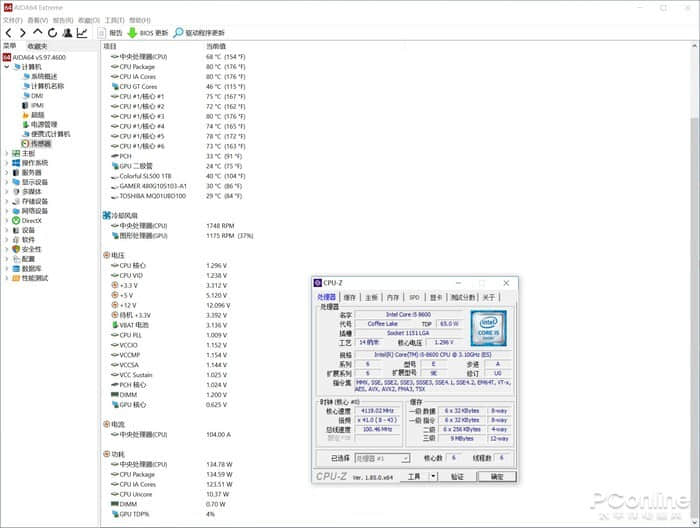Expand the 显示设备 tree node

click(x=7, y=182)
